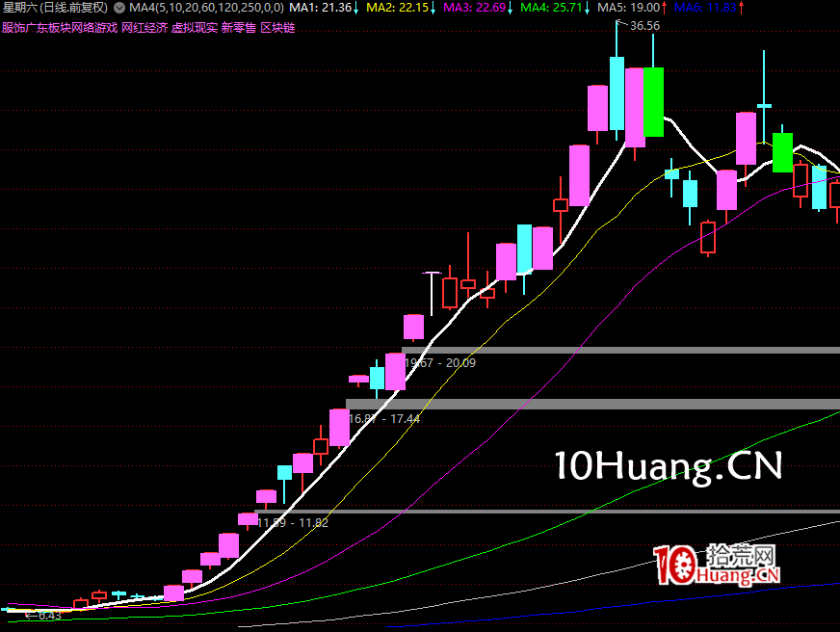Click the 16.87 - 17.44 gap label
Image resolution: width=840 pixels, height=632 pixels.
pyautogui.click(x=384, y=419)
